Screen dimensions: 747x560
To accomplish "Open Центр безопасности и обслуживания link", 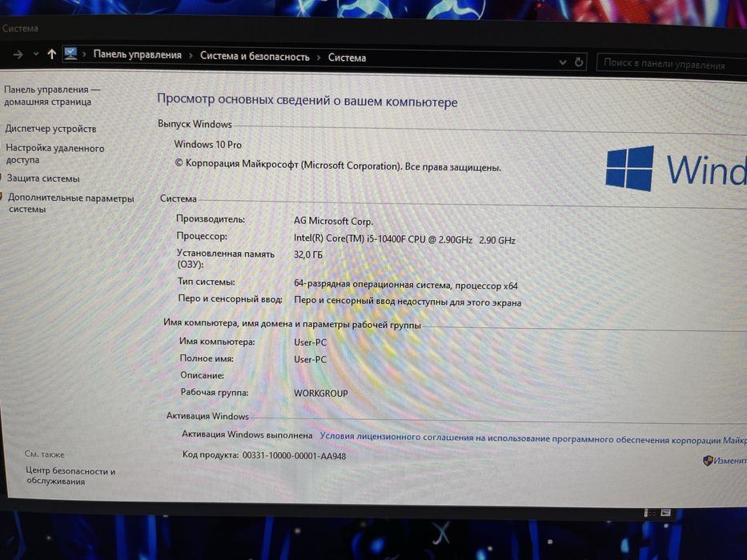I will click(70, 476).
